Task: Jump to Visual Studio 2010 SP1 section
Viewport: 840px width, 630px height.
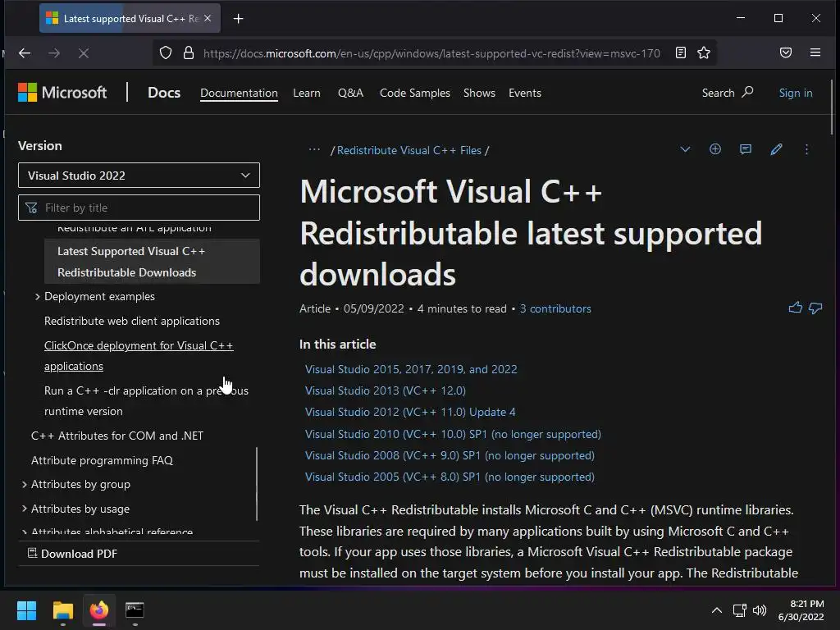Action: pyautogui.click(x=453, y=434)
